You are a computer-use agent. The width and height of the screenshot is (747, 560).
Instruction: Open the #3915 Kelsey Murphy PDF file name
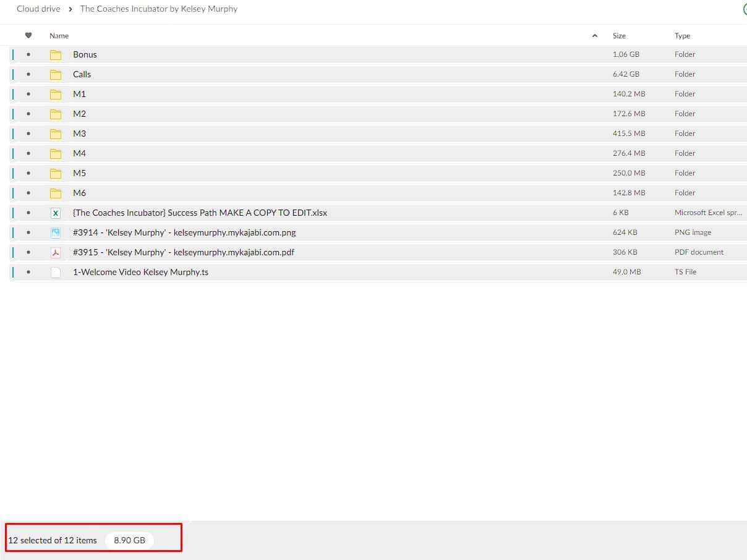183,252
